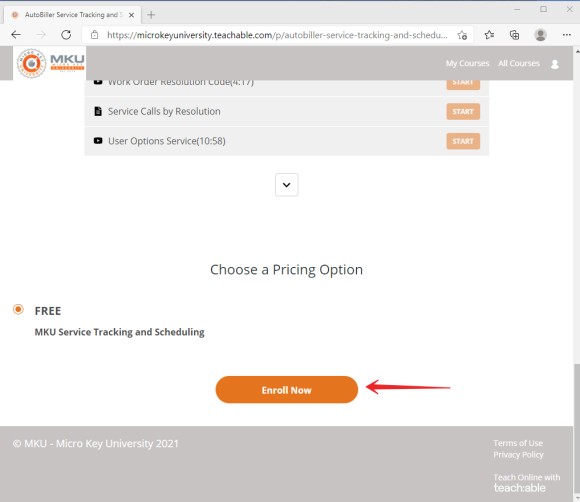The height and width of the screenshot is (502, 580).
Task: Open the user account icon in header
Action: (x=555, y=64)
